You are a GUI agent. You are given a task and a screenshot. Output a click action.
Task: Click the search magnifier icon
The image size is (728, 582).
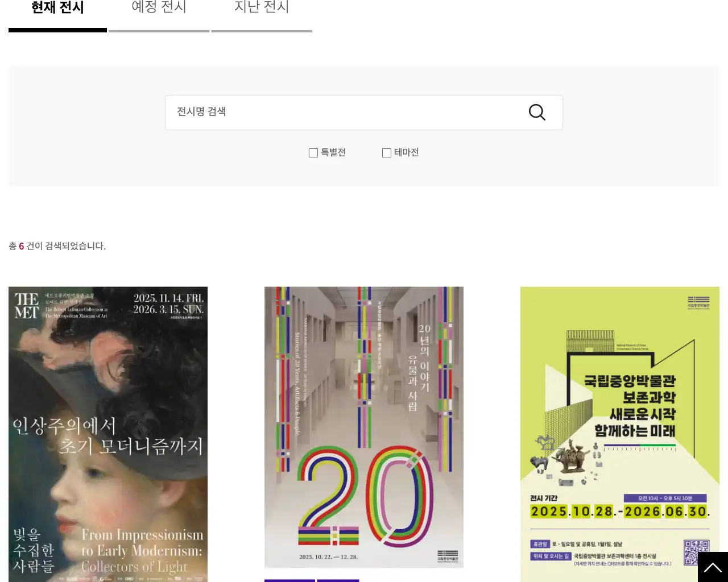point(537,112)
